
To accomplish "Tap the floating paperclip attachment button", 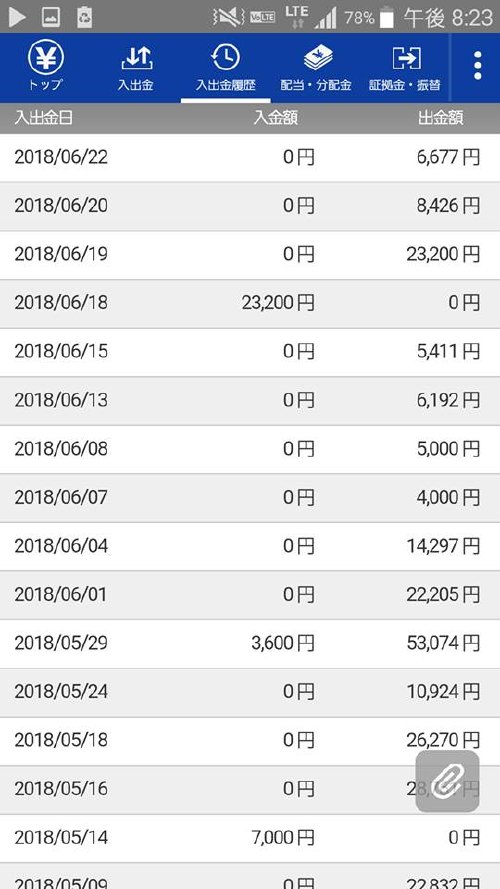I will pos(447,781).
